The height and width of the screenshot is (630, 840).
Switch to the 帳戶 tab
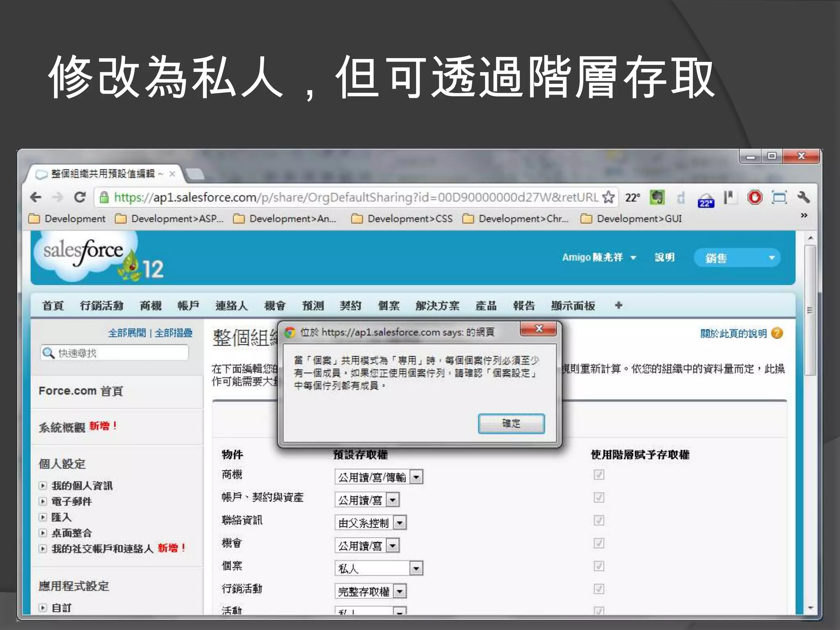[x=188, y=306]
